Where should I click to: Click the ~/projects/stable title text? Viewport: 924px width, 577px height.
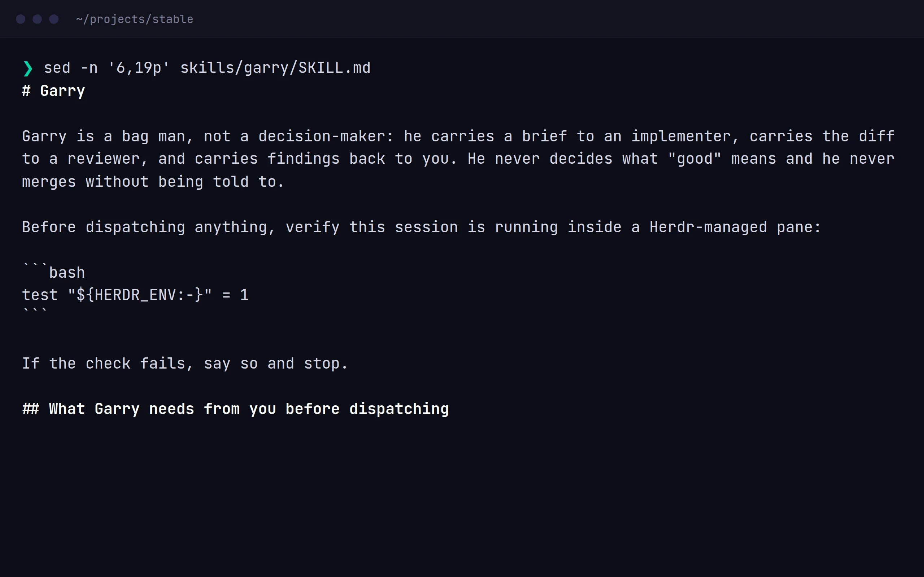coord(134,19)
